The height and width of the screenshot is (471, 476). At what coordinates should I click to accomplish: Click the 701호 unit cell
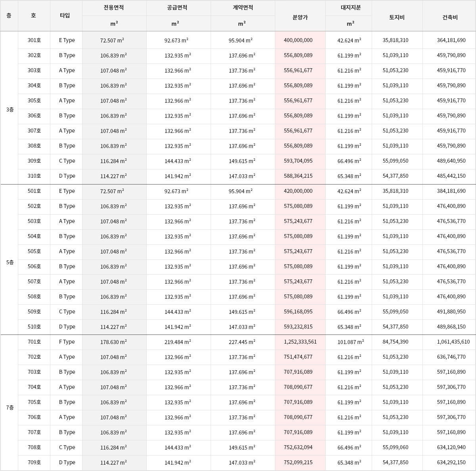tap(34, 342)
